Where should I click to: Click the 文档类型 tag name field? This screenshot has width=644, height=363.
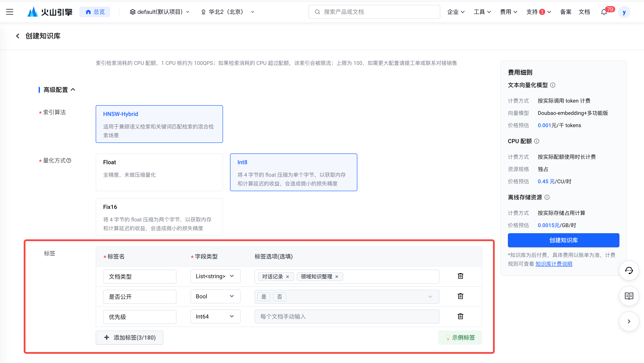tap(140, 276)
